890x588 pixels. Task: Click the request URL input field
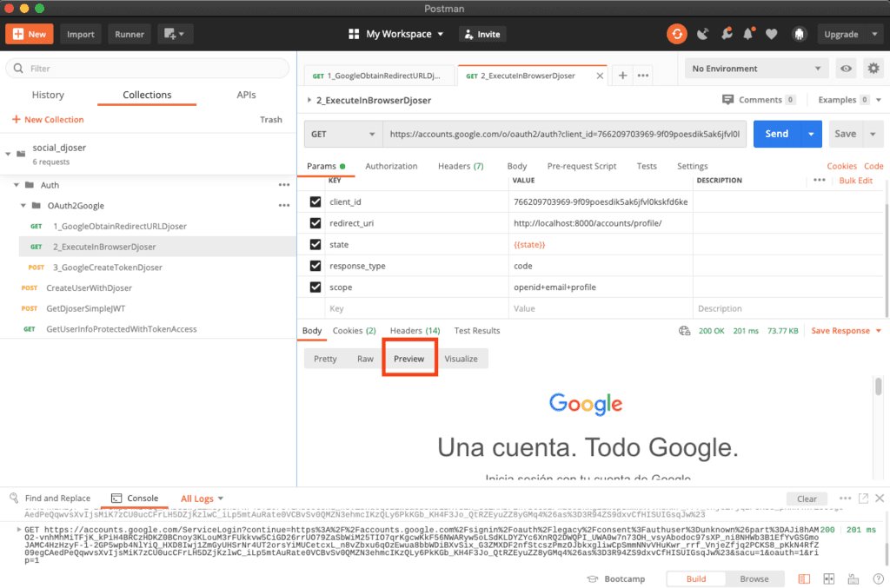point(564,134)
